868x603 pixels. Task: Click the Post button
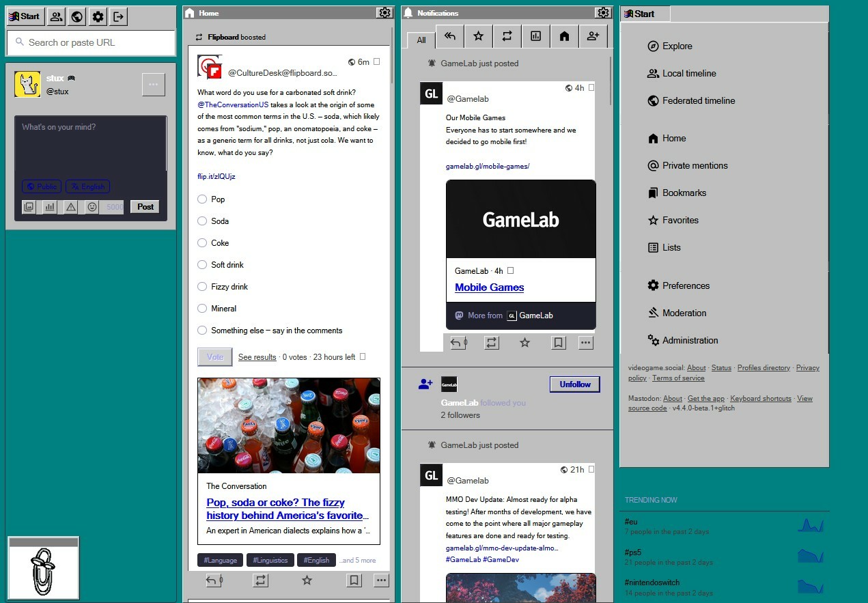[x=145, y=207]
